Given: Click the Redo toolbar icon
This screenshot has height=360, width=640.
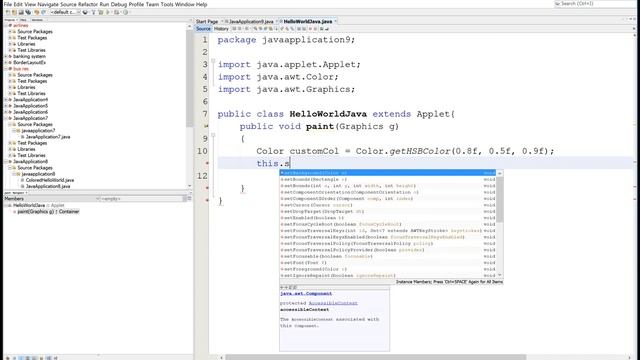Looking at the screenshot, I should pyautogui.click(x=43, y=12).
